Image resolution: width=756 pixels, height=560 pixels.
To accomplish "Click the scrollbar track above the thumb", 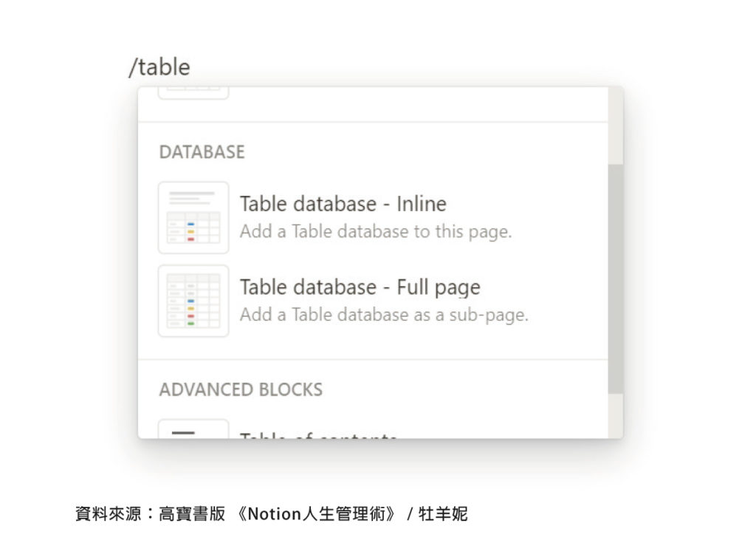I will 615,126.
